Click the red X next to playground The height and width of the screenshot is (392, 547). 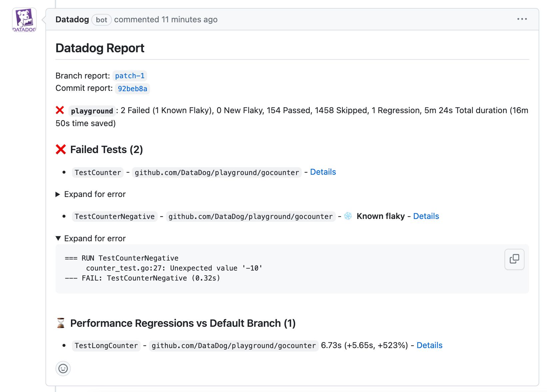[x=60, y=110]
